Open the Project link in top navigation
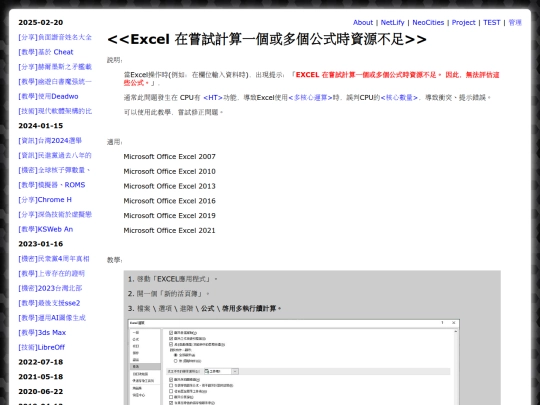Viewport: 540px width, 405px height. [463, 22]
